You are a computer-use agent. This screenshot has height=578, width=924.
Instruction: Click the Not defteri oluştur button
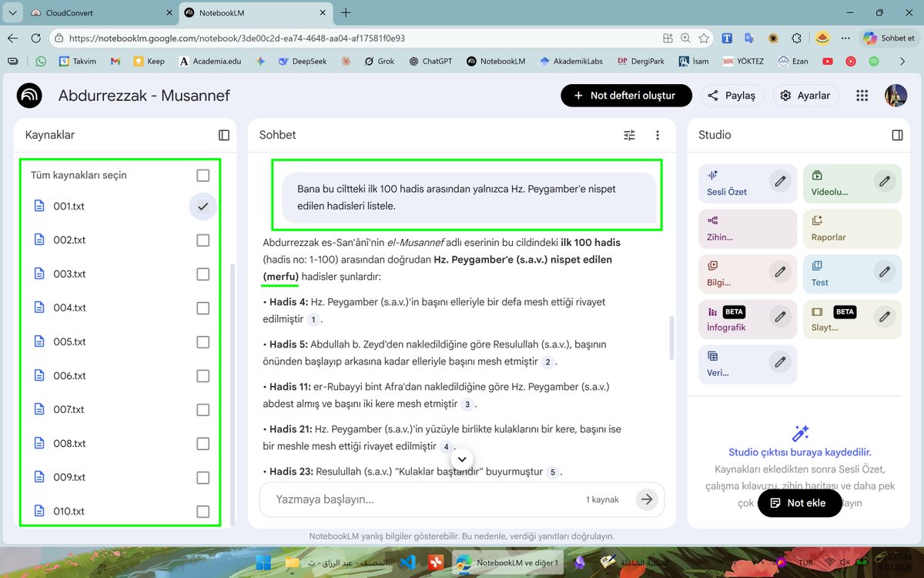(626, 96)
